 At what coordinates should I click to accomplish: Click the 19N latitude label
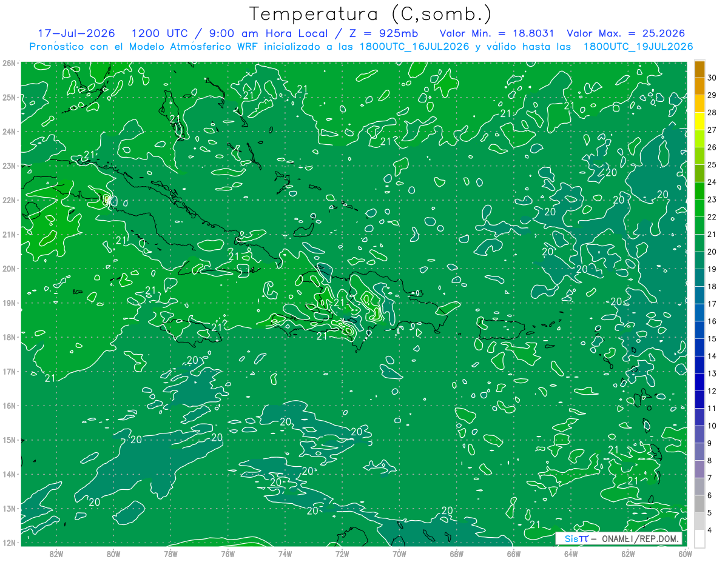[x=9, y=303]
